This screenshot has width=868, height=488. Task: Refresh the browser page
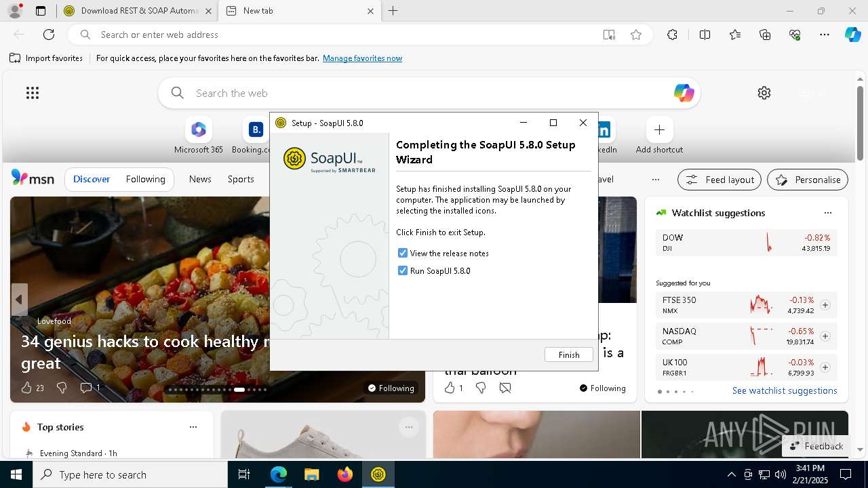pyautogui.click(x=49, y=35)
